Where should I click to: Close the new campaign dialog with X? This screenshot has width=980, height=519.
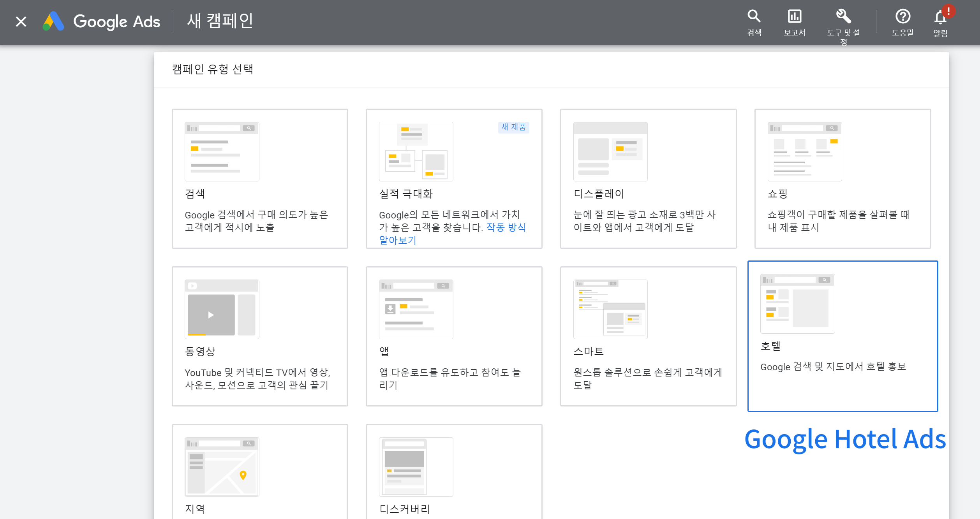pos(21,21)
